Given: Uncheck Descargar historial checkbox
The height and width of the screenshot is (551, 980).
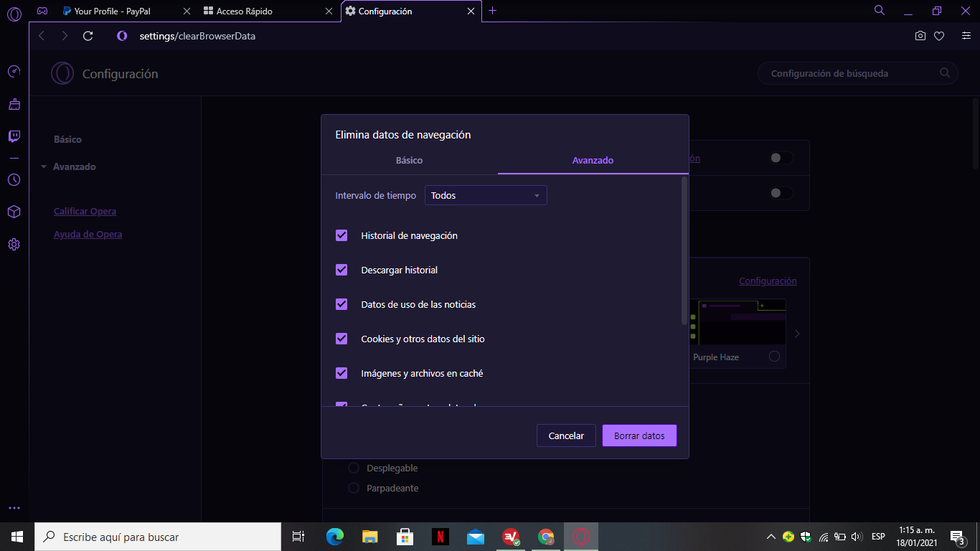Looking at the screenshot, I should pyautogui.click(x=341, y=270).
